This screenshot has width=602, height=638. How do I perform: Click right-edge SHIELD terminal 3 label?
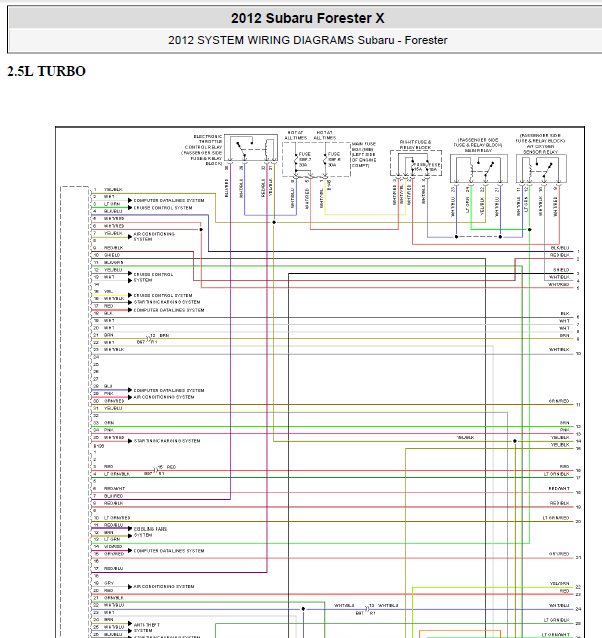click(561, 270)
